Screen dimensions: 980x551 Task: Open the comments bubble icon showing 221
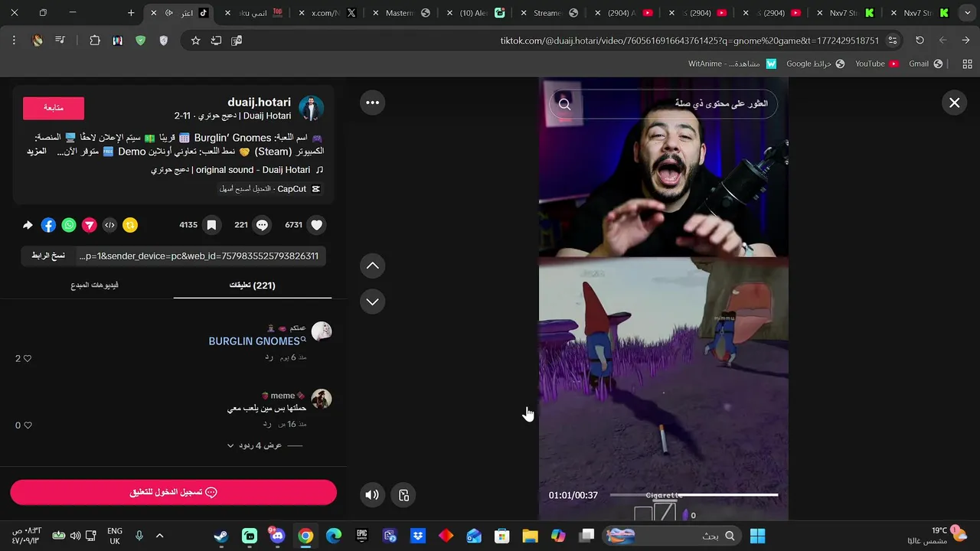click(262, 225)
